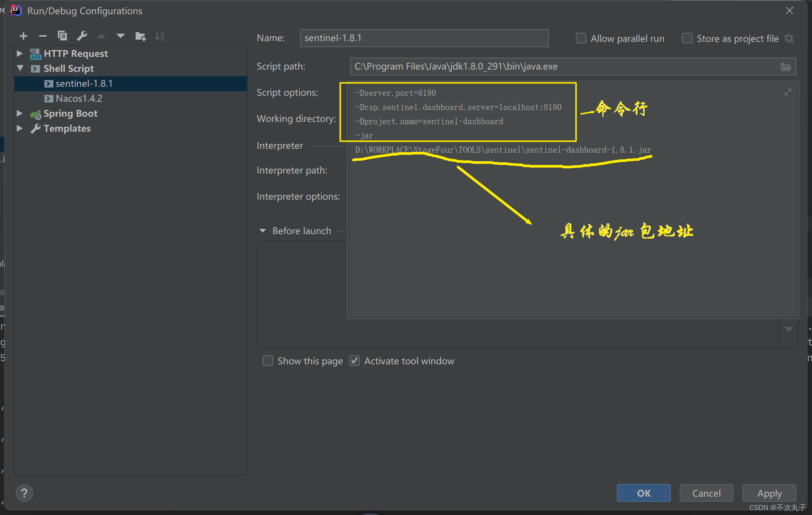Uncheck Activate tool window
Image resolution: width=812 pixels, height=515 pixels.
(x=354, y=360)
